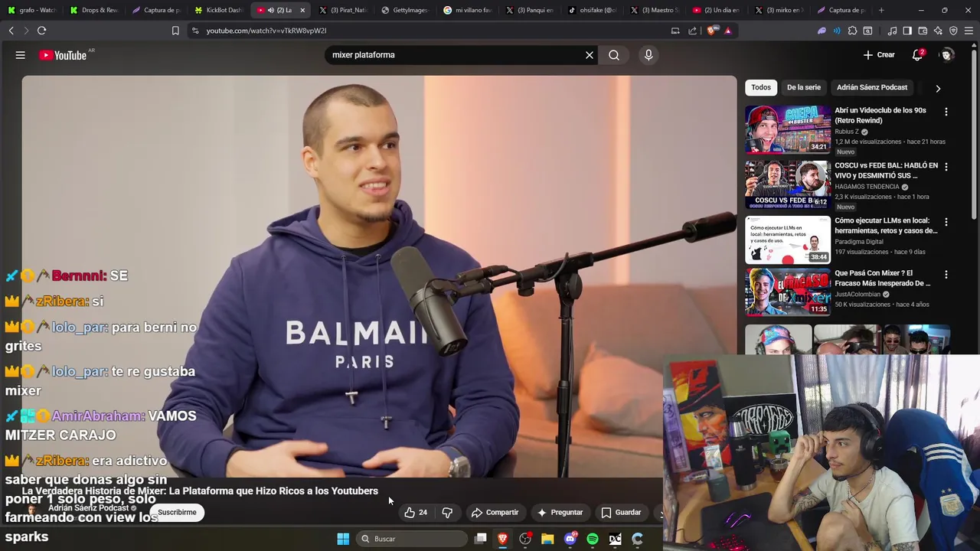The height and width of the screenshot is (551, 980).
Task: Switch to the 'KickBot Dash' tab
Action: pyautogui.click(x=218, y=10)
